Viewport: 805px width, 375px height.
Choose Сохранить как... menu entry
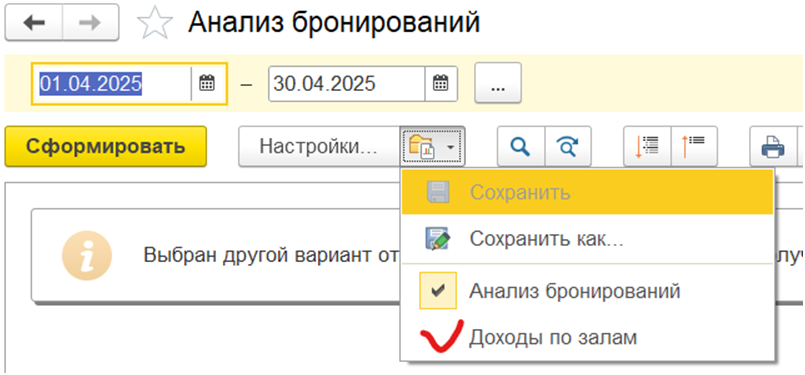[x=587, y=239]
